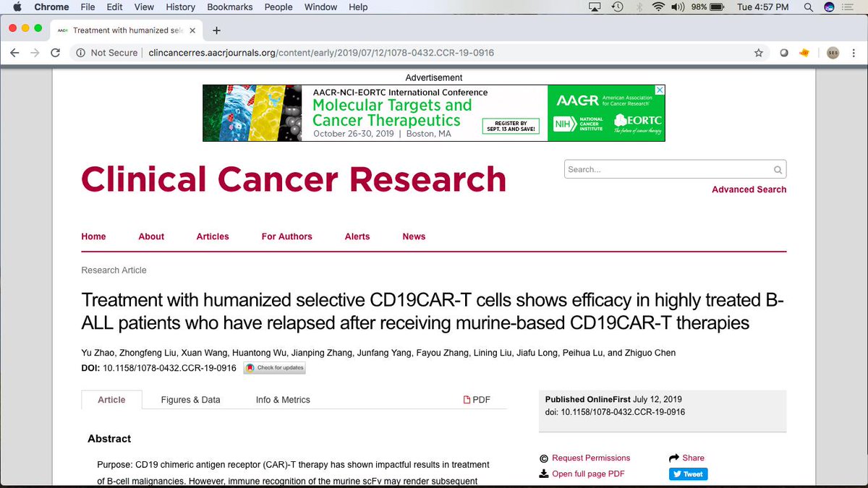Click the browser forward arrow
Screen dimensions: 868x488
[x=35, y=53]
